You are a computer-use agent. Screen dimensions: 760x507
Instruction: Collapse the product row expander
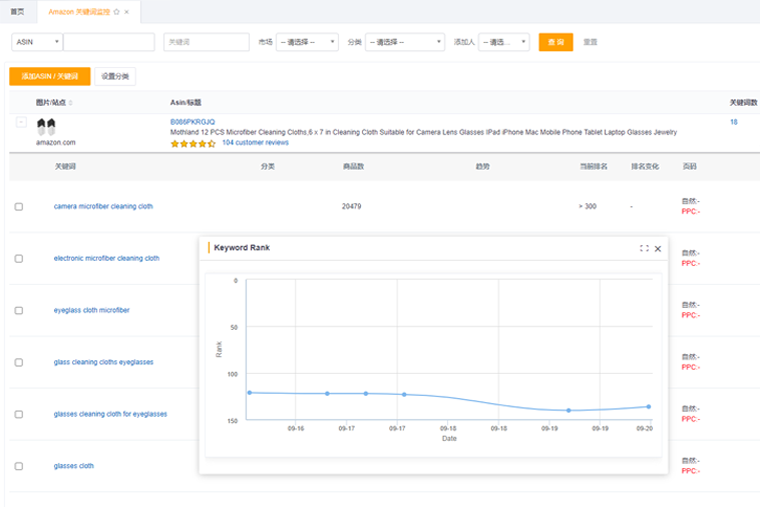coord(21,122)
